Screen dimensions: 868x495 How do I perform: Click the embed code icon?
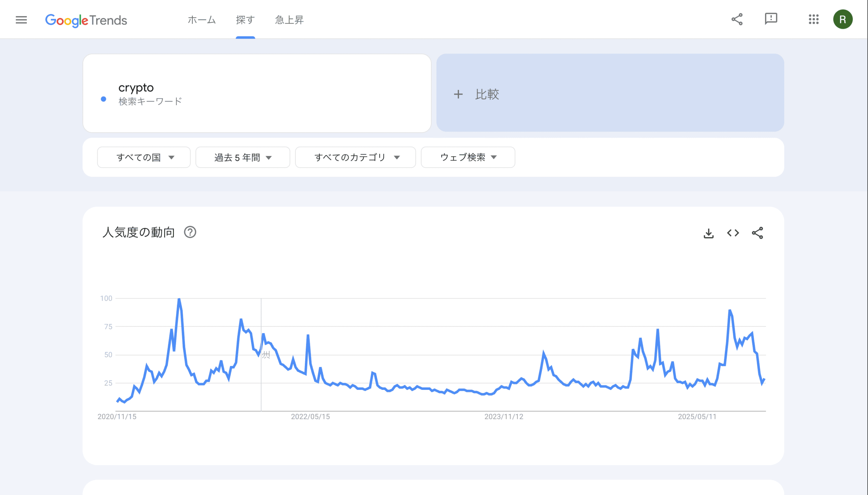coord(733,233)
